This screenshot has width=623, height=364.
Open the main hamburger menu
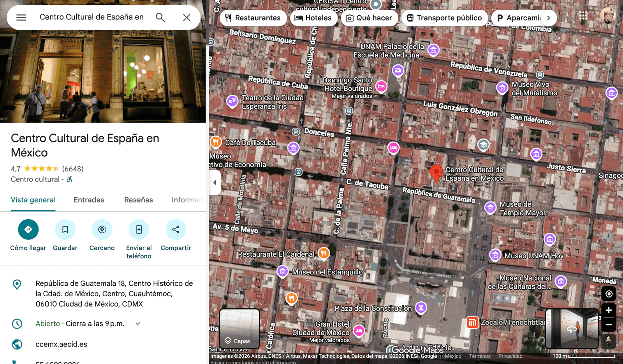coord(21,18)
